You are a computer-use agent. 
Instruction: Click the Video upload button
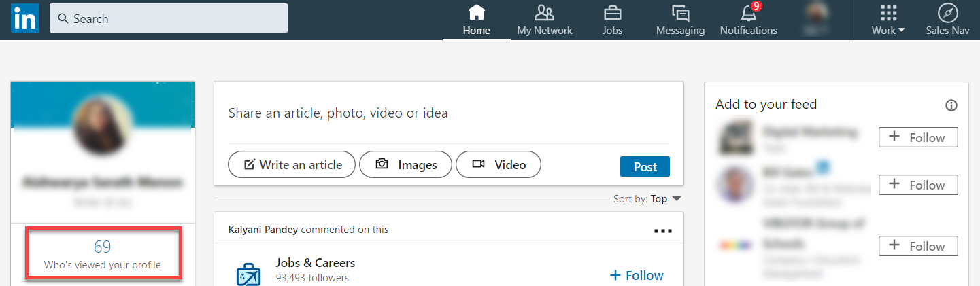498,164
